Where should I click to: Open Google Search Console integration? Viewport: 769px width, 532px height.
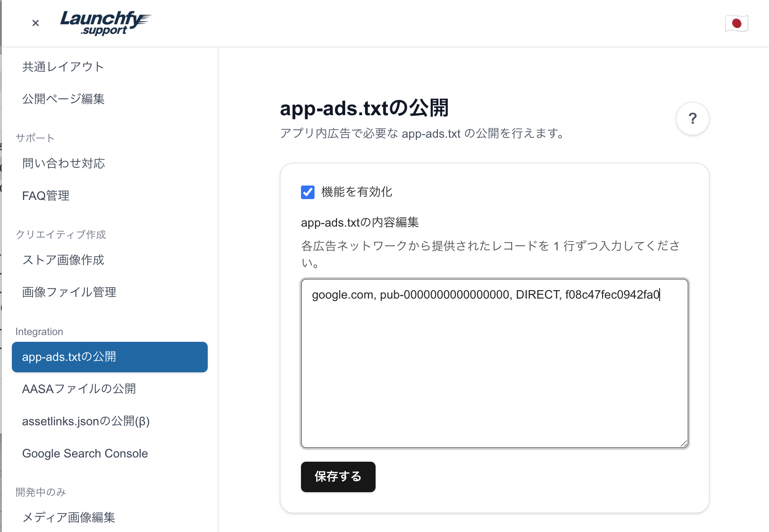point(85,454)
